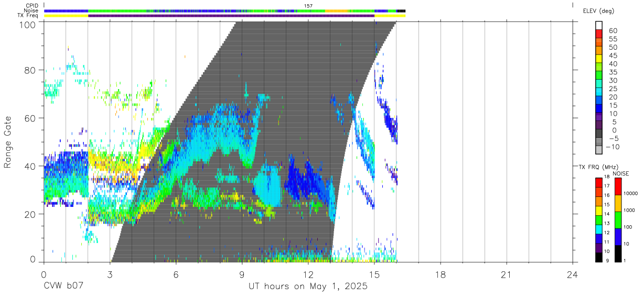This screenshot has height=297, width=644.
Task: Click x-axis tick label 21
Action: point(506,274)
